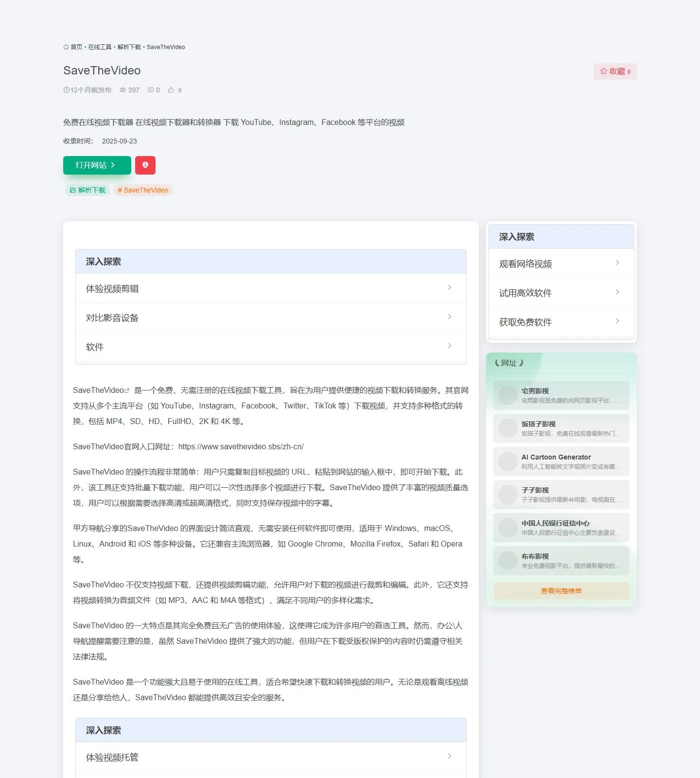Open 观看网络视频 in sidebar 深入探索
The height and width of the screenshot is (778, 700).
pyautogui.click(x=561, y=264)
